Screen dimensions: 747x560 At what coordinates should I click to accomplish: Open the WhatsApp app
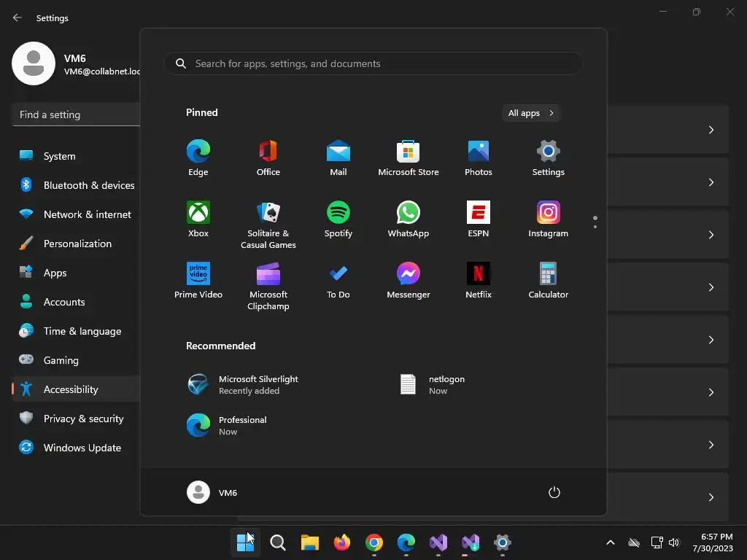tap(409, 219)
